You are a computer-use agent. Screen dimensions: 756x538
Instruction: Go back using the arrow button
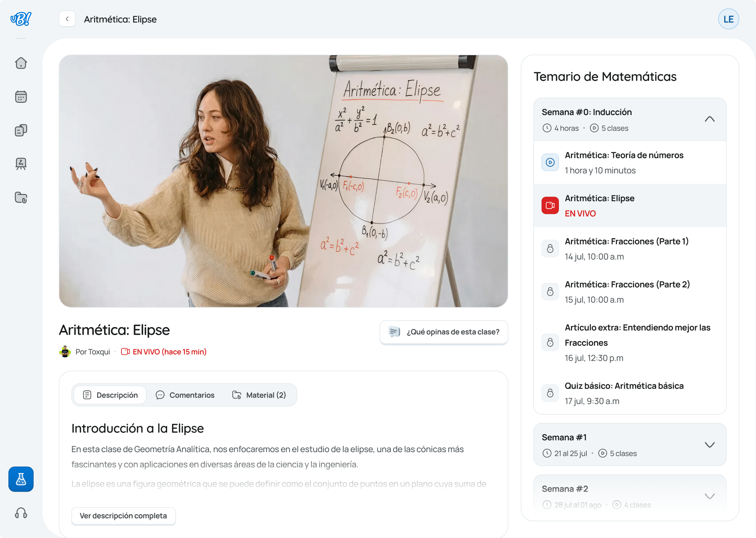pyautogui.click(x=67, y=19)
